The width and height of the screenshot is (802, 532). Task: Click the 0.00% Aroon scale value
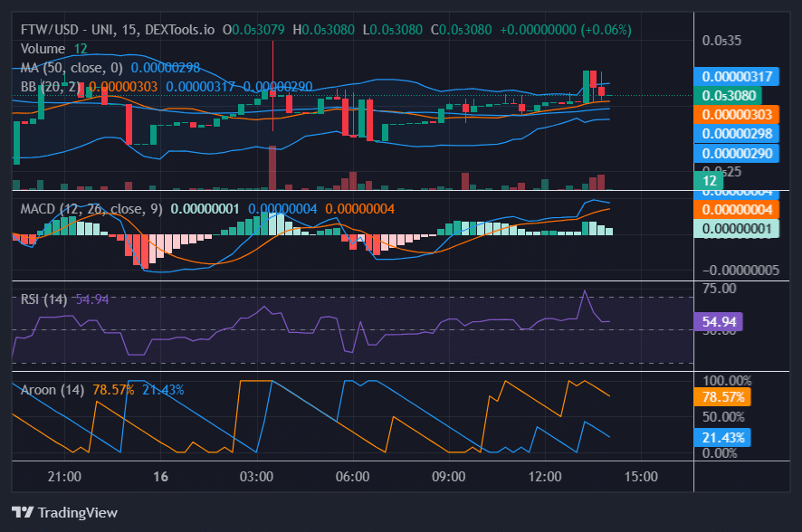[x=720, y=453]
